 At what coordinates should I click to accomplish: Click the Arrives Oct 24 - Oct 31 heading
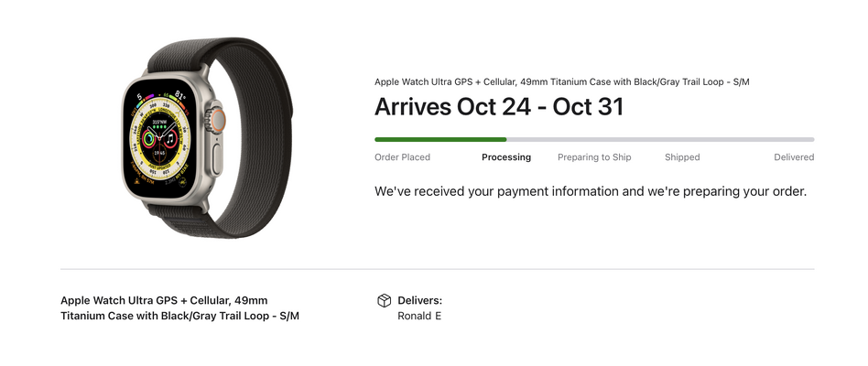(x=499, y=106)
